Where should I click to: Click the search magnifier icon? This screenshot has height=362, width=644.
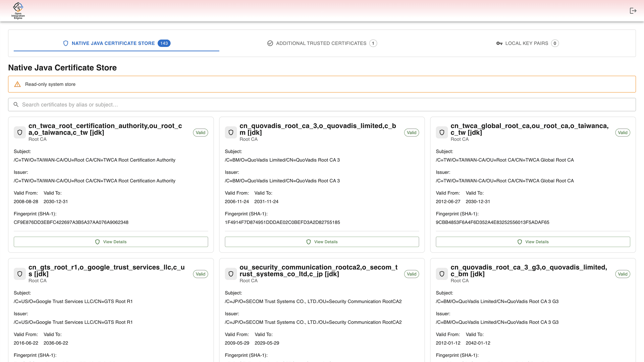[x=16, y=104]
